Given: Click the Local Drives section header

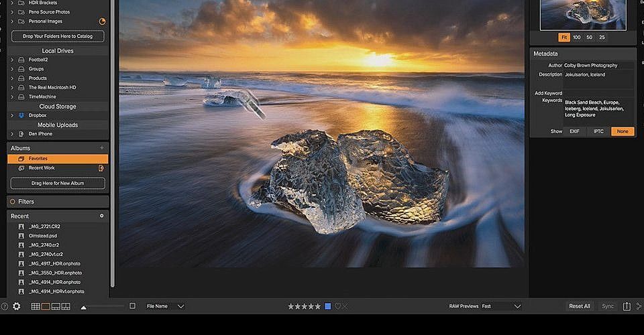Looking at the screenshot, I should point(58,51).
